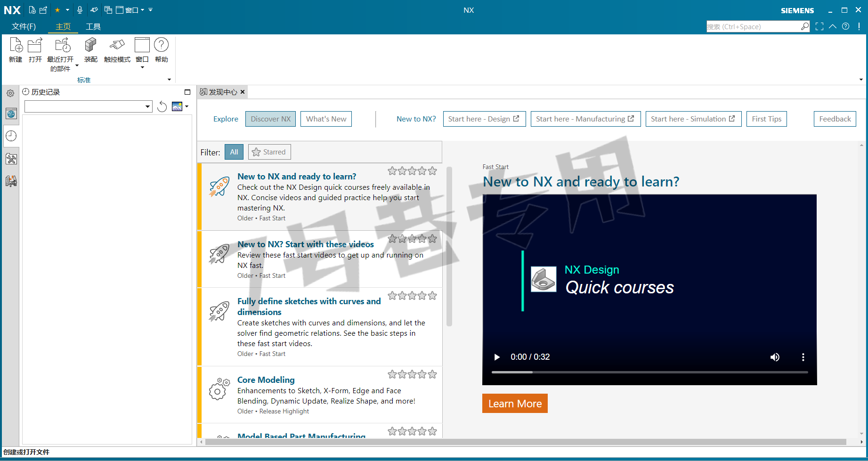The height and width of the screenshot is (461, 868).
Task: Click the yellow star favorites icon
Action: 57,10
